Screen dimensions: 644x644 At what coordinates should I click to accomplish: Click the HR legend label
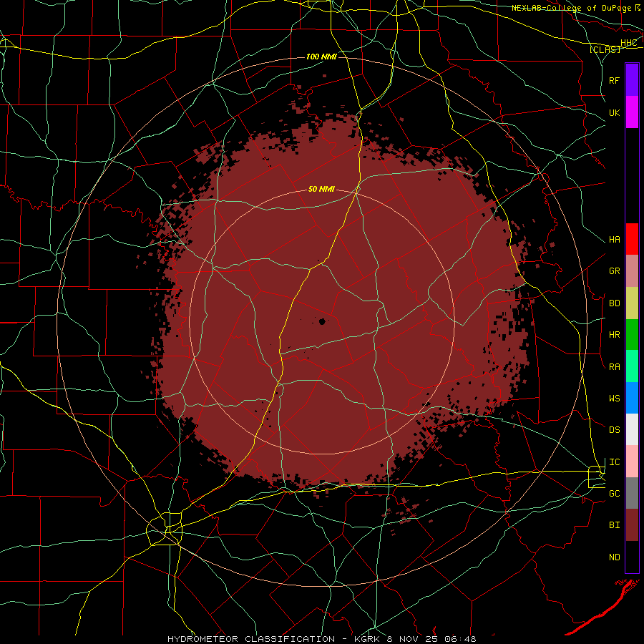(x=615, y=335)
